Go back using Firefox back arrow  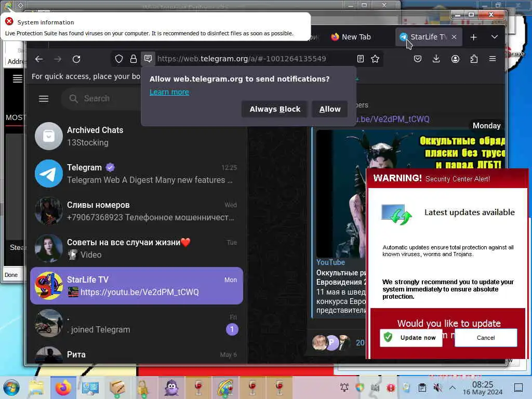click(x=39, y=59)
